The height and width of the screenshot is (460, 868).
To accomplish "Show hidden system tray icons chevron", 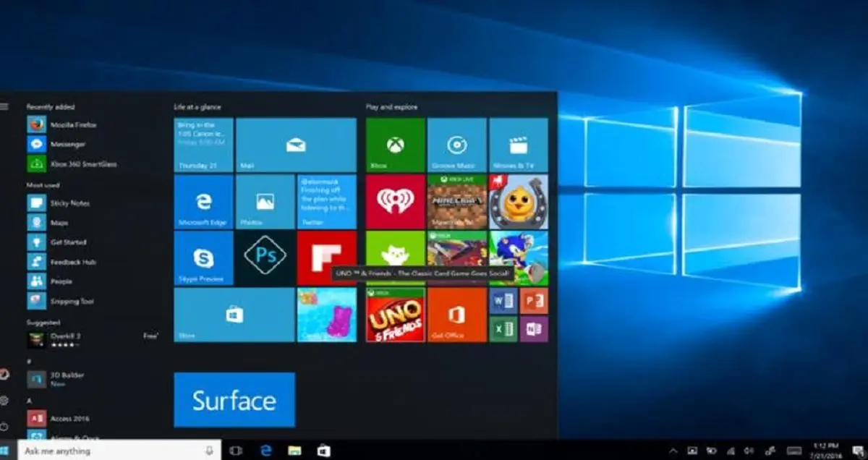I will [673, 451].
